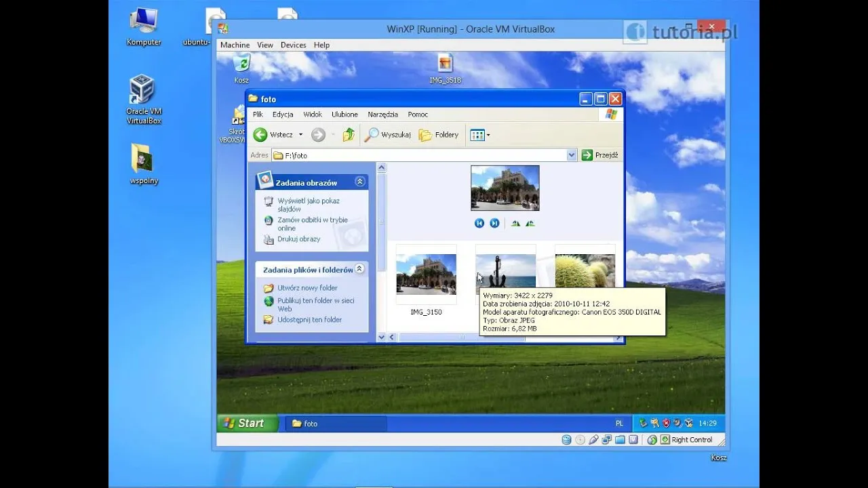Open the Narzędzia menu

pyautogui.click(x=382, y=115)
